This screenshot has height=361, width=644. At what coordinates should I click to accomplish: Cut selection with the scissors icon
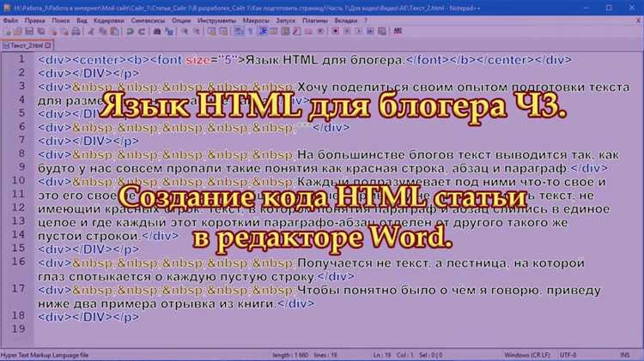coord(91,31)
